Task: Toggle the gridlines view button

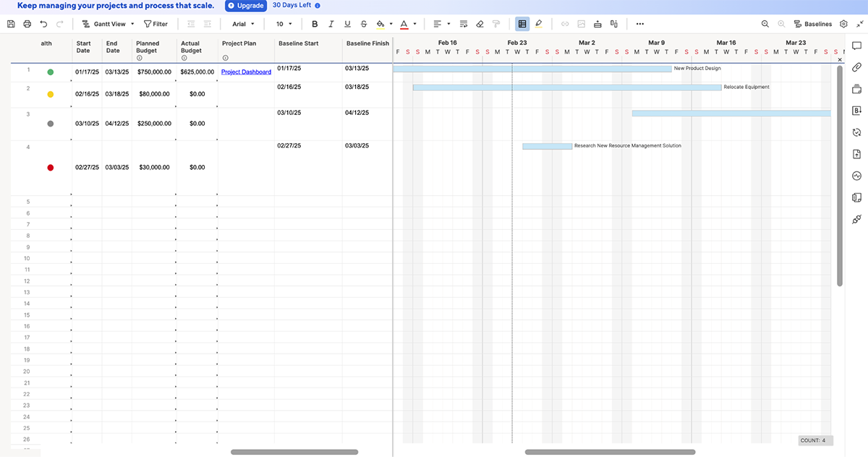Action: (x=522, y=23)
